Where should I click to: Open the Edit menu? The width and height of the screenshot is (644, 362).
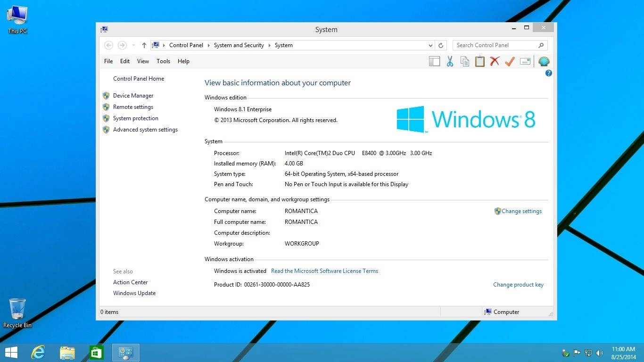click(125, 61)
